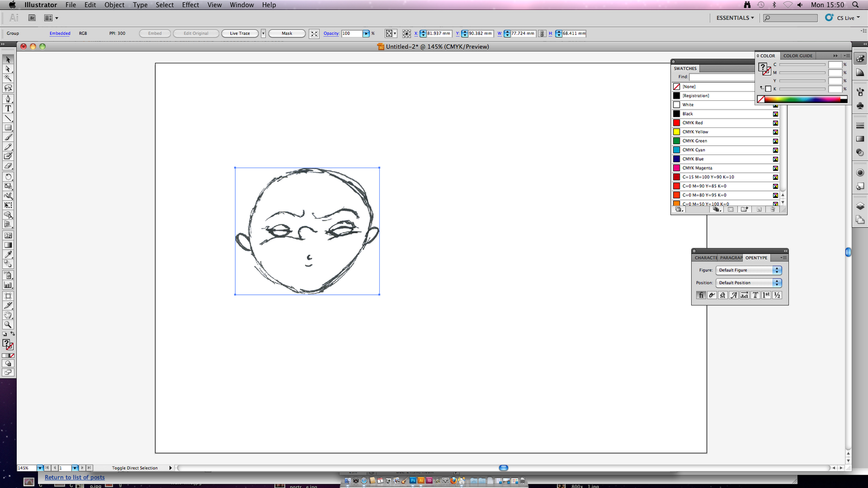This screenshot has height=488, width=868.
Task: Choose the Type tool
Action: [x=8, y=108]
